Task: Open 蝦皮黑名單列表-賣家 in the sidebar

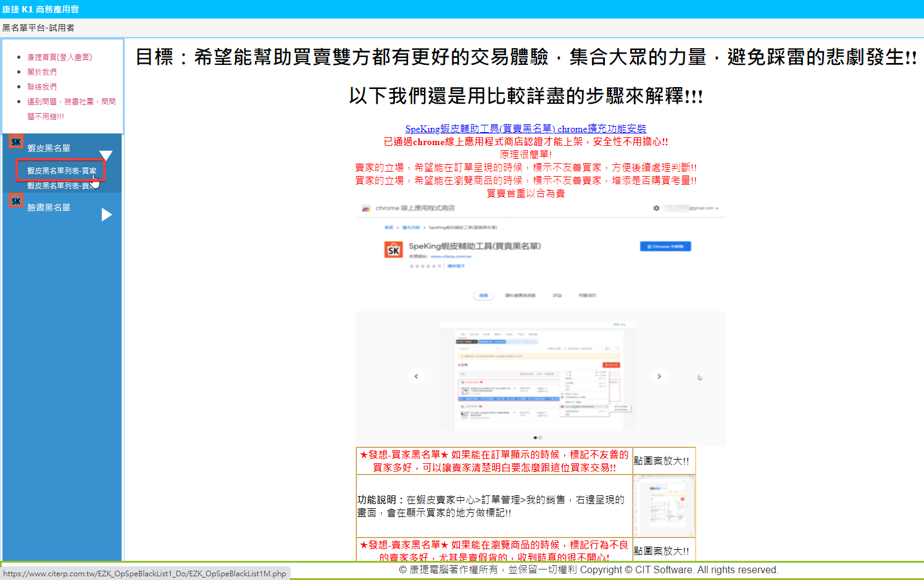Action: pos(59,185)
